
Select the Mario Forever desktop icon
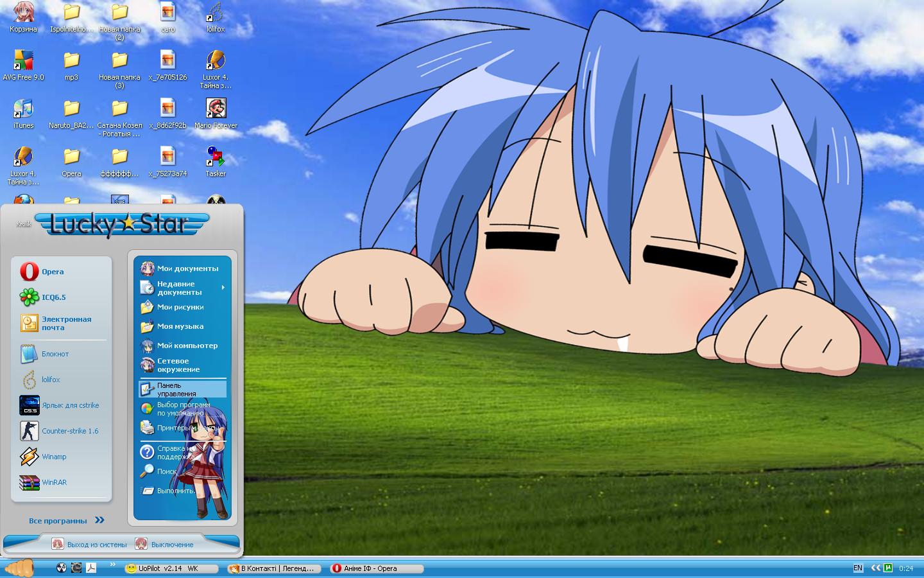pos(216,114)
